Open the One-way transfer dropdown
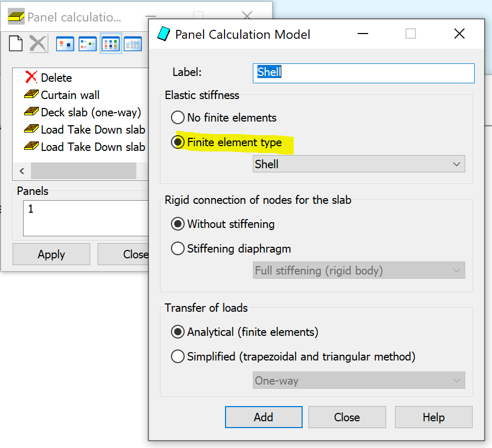The height and width of the screenshot is (448, 492). (x=359, y=380)
